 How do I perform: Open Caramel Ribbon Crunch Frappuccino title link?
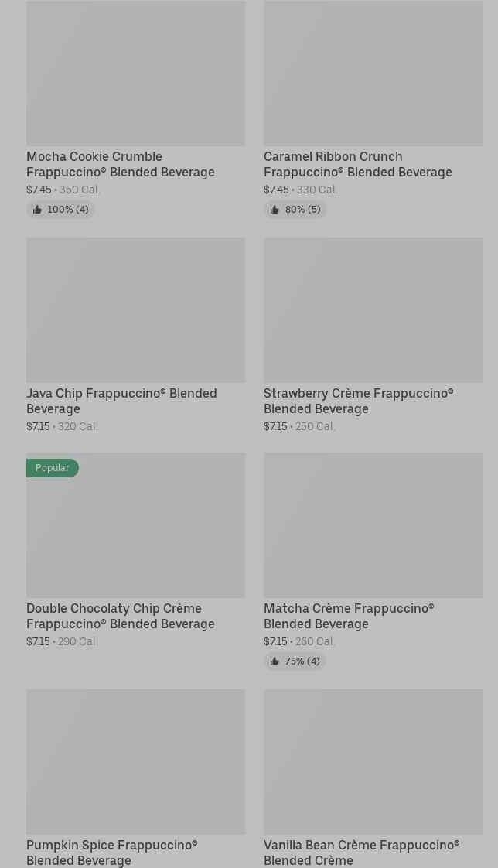pos(357,164)
